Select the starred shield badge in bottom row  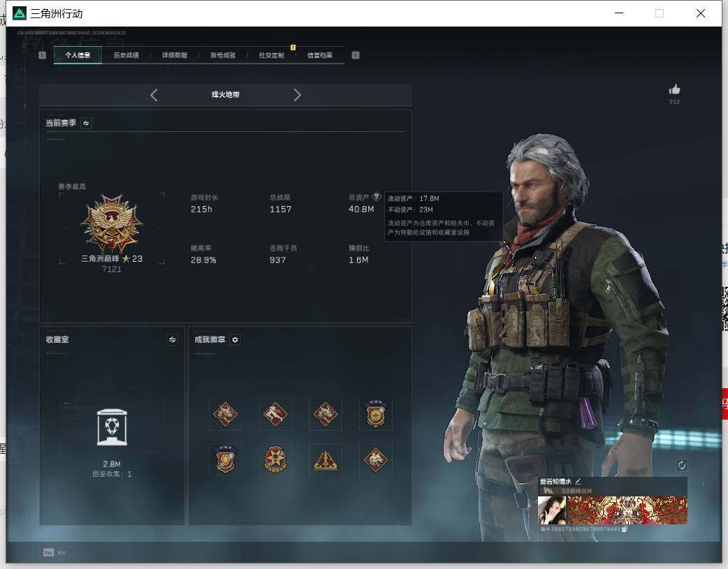pyautogui.click(x=225, y=459)
